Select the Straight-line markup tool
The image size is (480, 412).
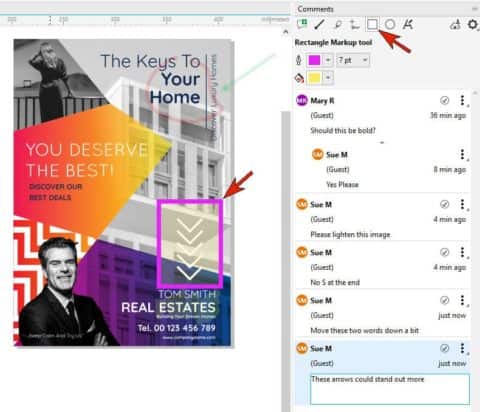354,24
